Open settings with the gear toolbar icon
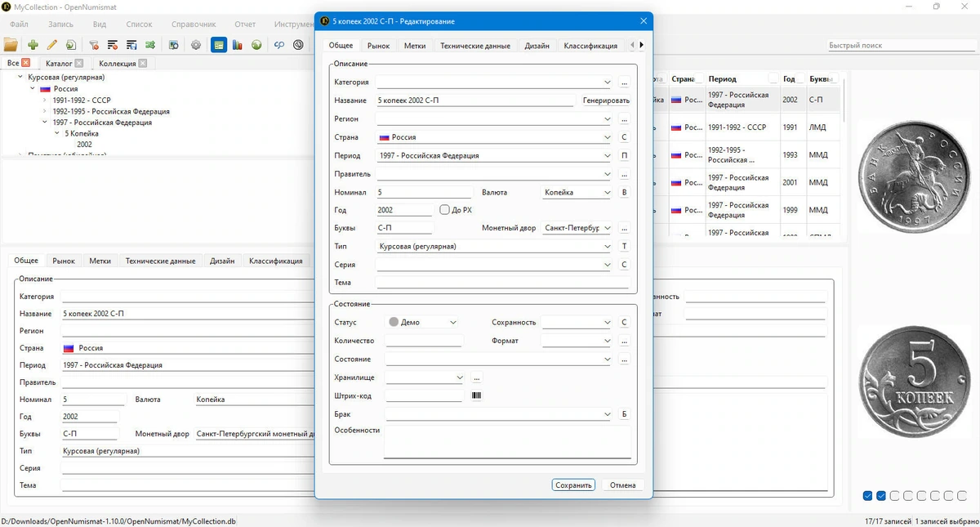 click(196, 45)
